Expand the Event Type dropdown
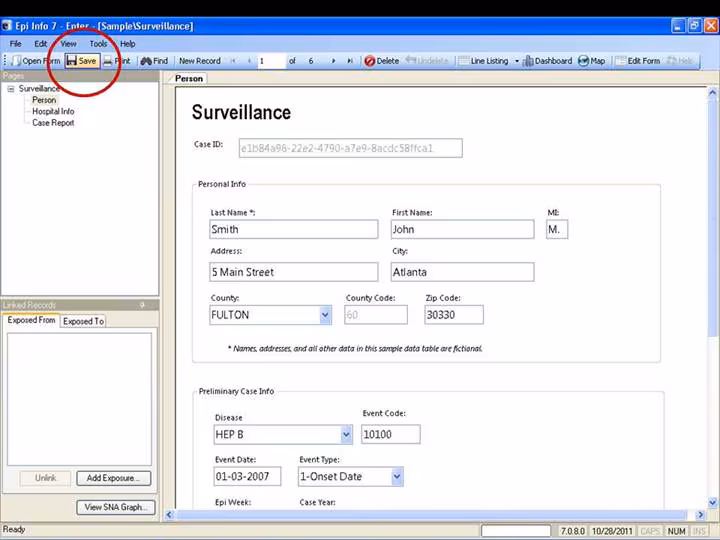This screenshot has height=540, width=720. (x=397, y=477)
